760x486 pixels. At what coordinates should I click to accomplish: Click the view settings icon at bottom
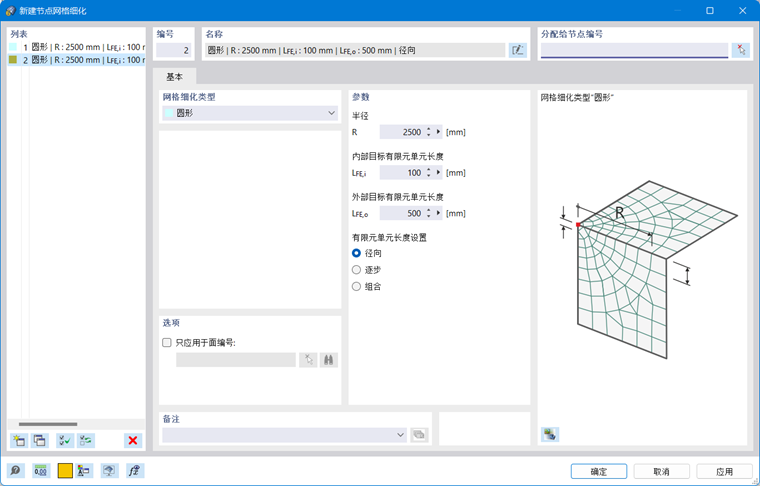coord(110,470)
